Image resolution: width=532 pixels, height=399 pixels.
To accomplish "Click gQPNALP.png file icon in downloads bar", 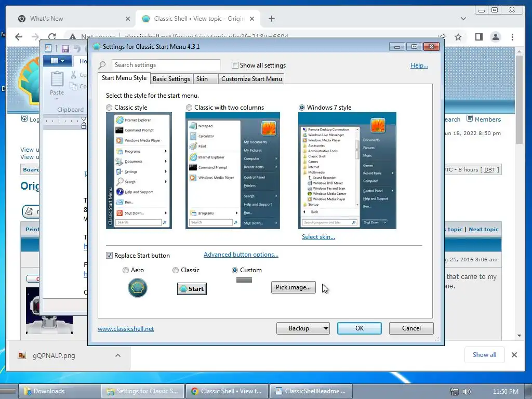I will (22, 355).
